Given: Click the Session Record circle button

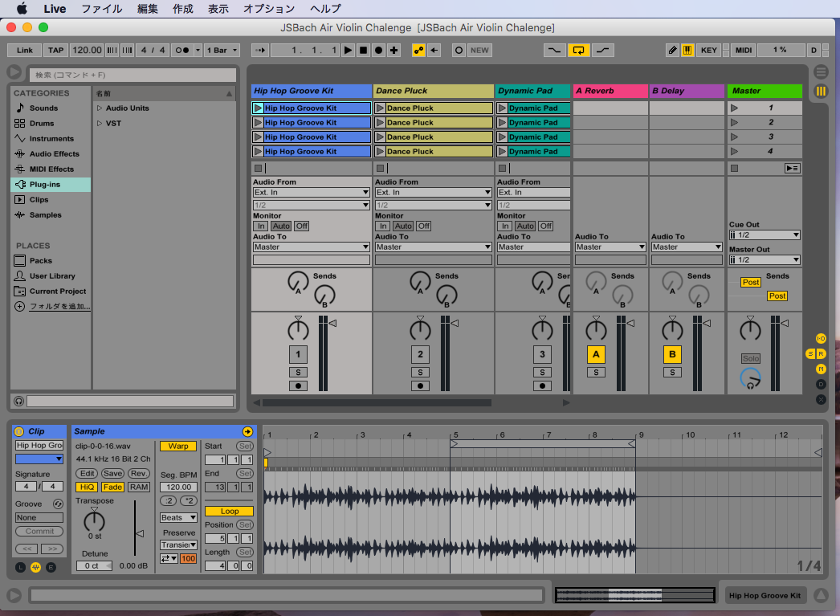Looking at the screenshot, I should tap(459, 51).
